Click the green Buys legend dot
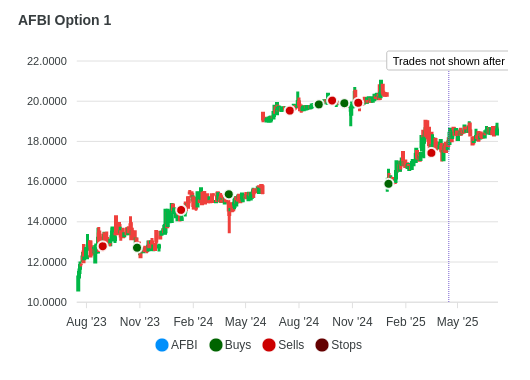The height and width of the screenshot is (380, 530). point(216,345)
